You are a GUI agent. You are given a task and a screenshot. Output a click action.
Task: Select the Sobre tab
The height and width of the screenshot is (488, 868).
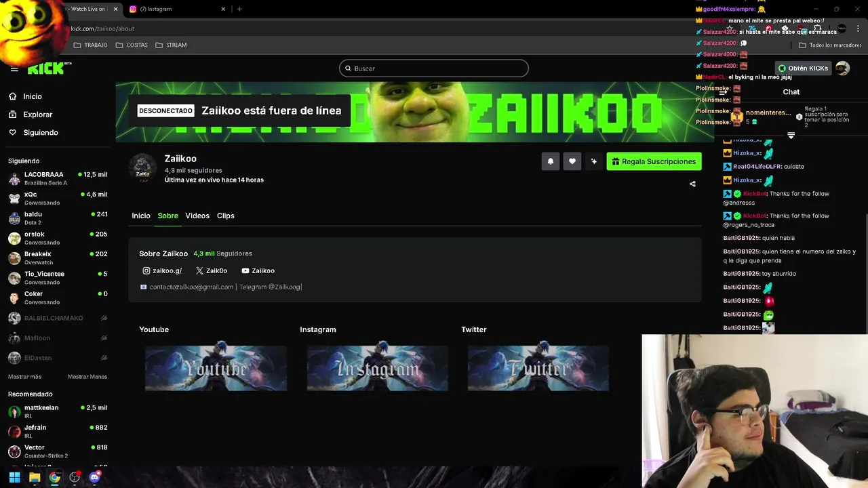coord(167,216)
